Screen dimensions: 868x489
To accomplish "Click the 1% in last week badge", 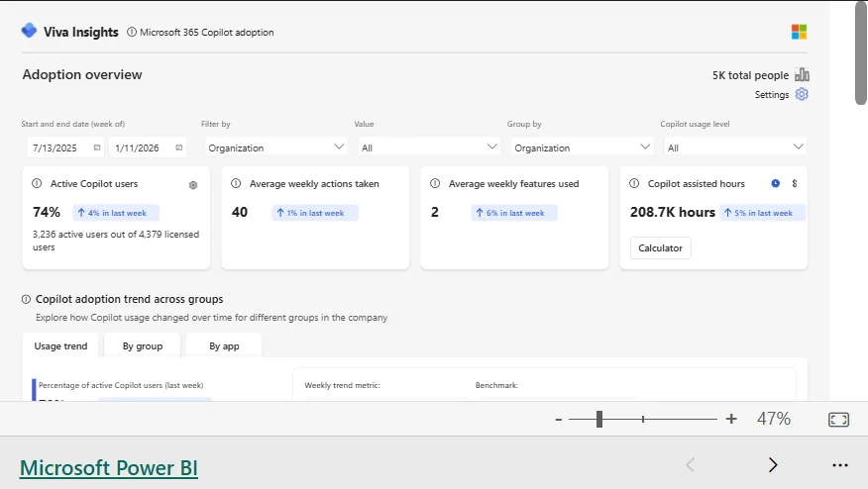I will coord(314,213).
